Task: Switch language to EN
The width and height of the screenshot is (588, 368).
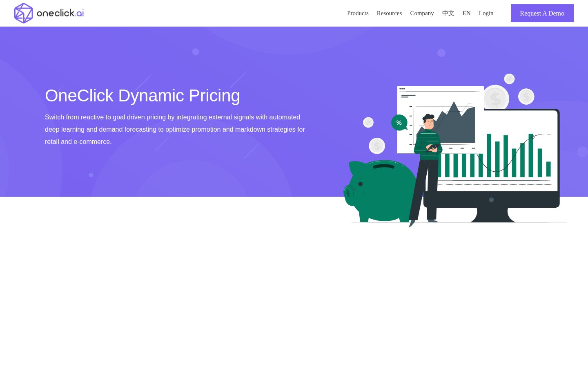Action: click(x=466, y=13)
